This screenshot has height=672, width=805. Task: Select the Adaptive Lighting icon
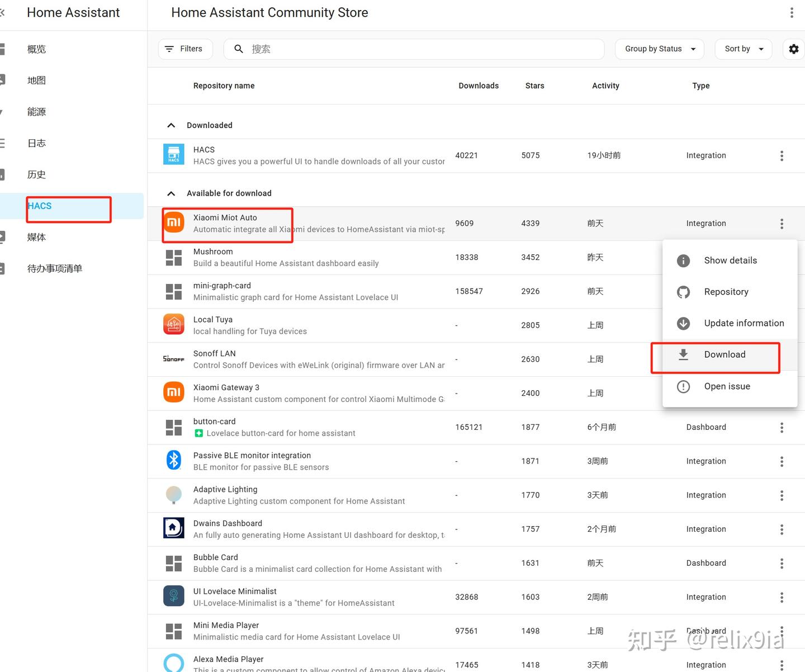tap(173, 494)
